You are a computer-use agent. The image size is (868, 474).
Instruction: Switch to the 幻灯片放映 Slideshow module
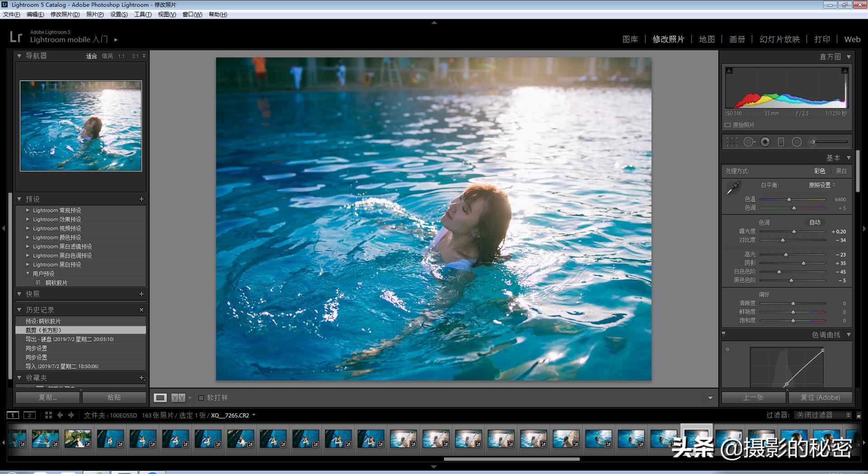[780, 39]
